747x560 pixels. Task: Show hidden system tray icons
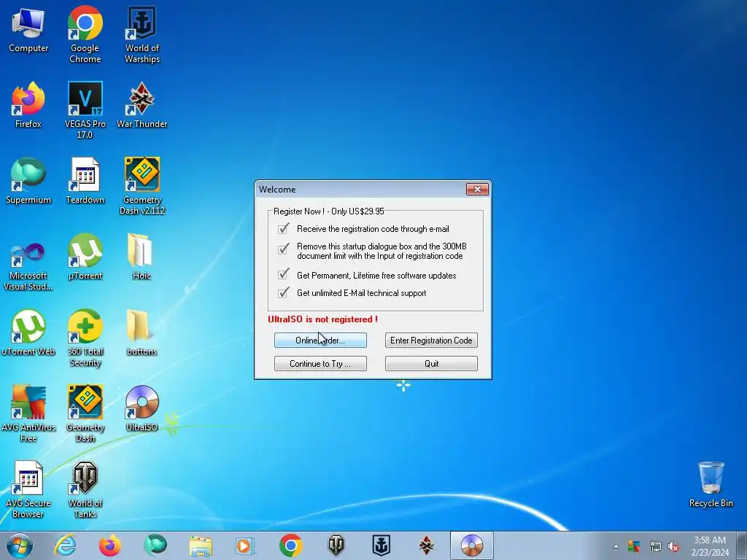pyautogui.click(x=616, y=546)
